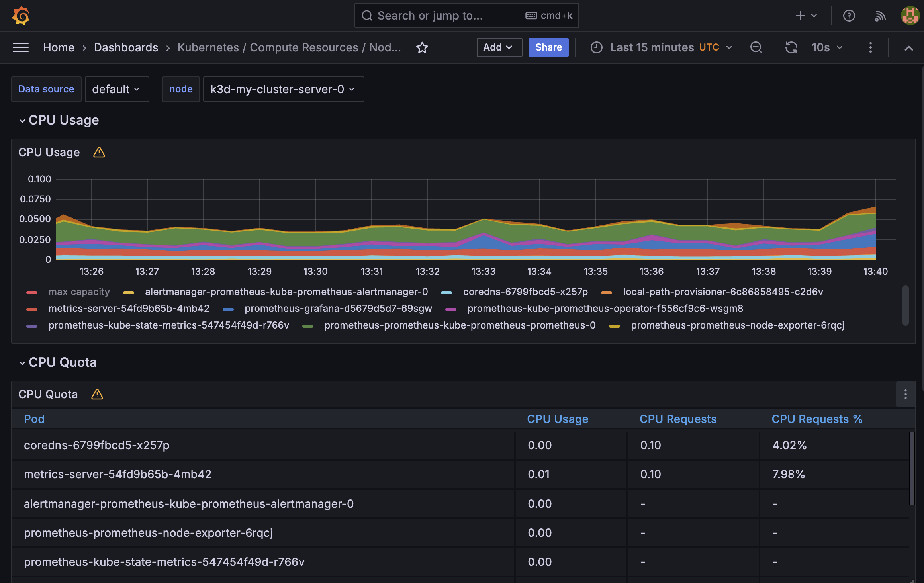Open the 10s refresh interval dropdown
Screen dimensions: 924x583
(827, 47)
